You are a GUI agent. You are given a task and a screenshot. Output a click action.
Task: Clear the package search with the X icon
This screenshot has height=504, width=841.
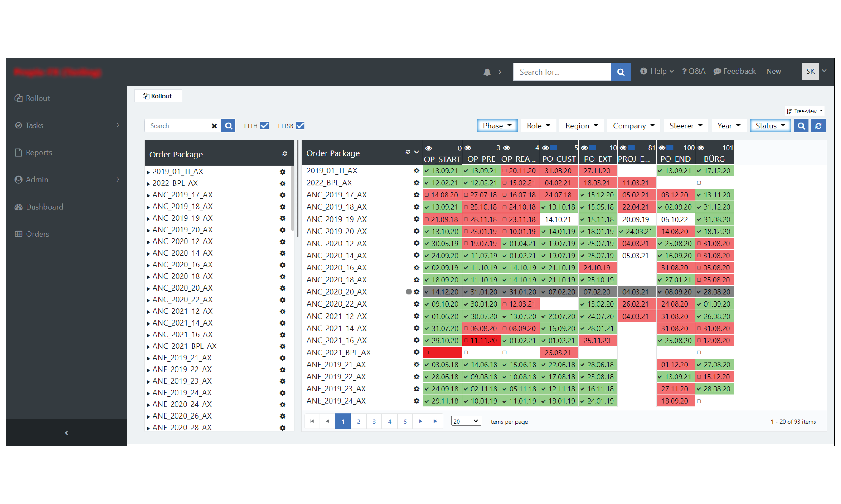tap(214, 126)
